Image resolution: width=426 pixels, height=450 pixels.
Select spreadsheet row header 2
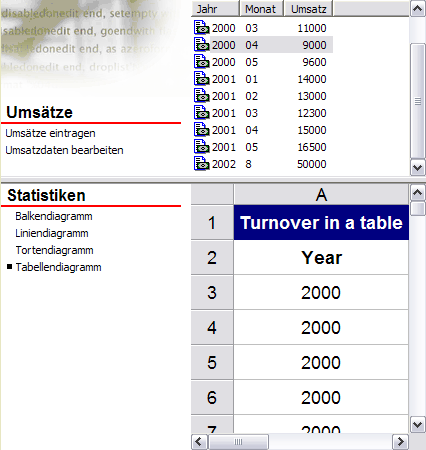tap(212, 258)
